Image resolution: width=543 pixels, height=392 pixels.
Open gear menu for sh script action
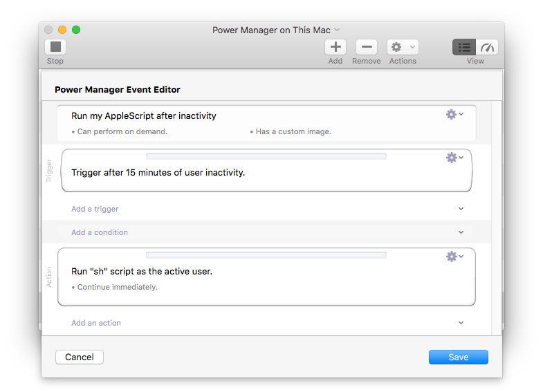pos(454,256)
